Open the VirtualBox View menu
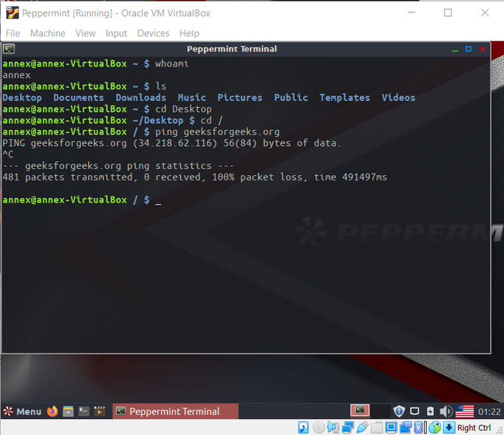Screen dimensions: 504x435 point(86,33)
